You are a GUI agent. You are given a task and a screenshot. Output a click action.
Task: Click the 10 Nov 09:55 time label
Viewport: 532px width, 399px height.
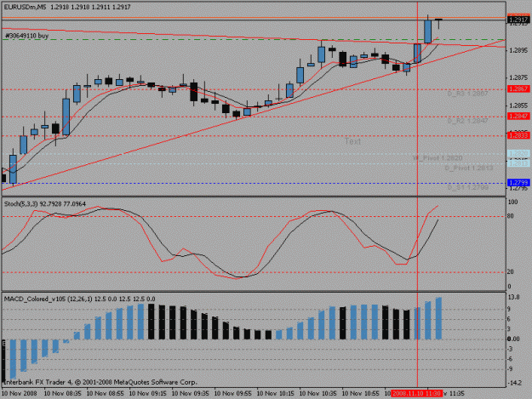click(x=232, y=394)
